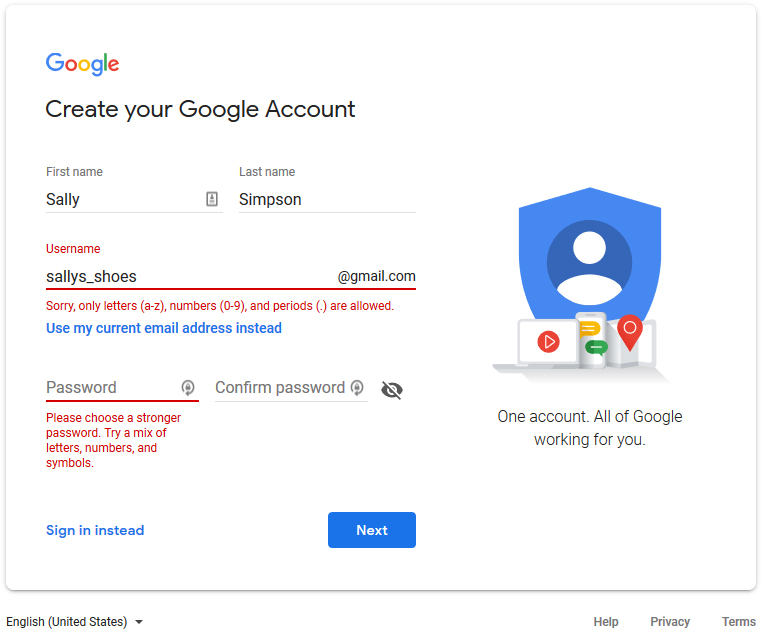Screen dimensions: 764x643
Task: Open the Help link in footer
Action: (x=606, y=622)
